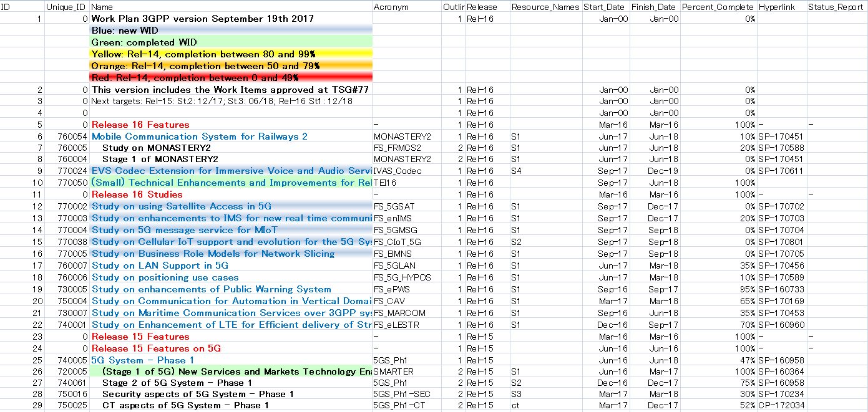Click the Start_Date column header
868x412 pixels.
(606, 7)
